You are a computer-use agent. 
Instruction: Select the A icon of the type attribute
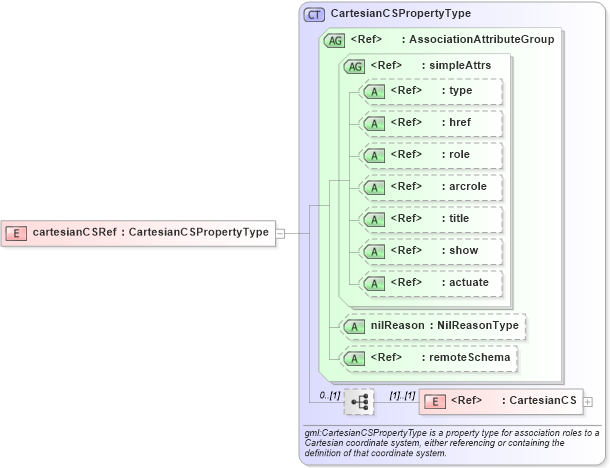click(x=374, y=91)
